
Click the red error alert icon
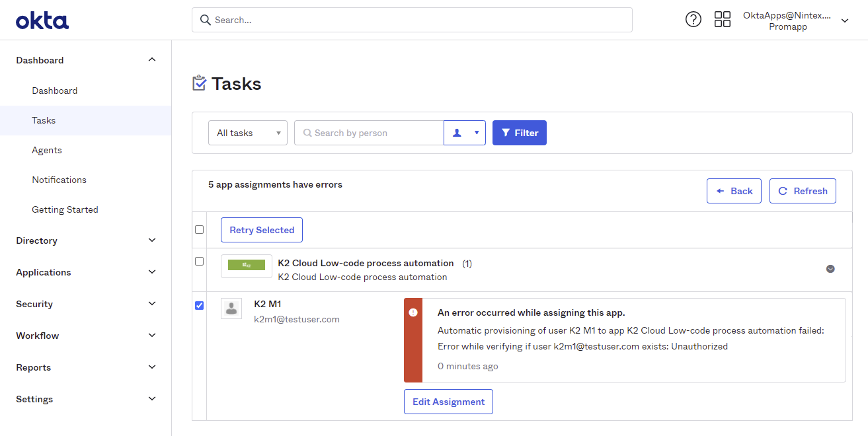point(413,312)
